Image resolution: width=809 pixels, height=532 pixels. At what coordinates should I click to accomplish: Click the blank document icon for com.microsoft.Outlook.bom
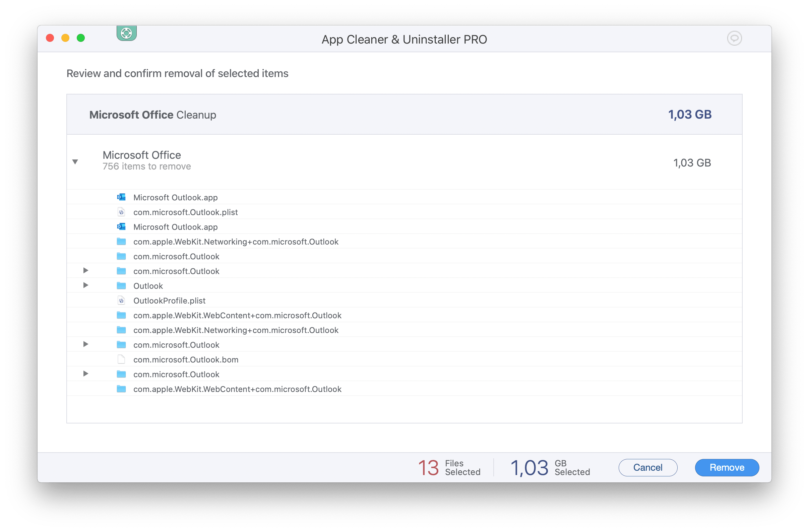point(121,359)
